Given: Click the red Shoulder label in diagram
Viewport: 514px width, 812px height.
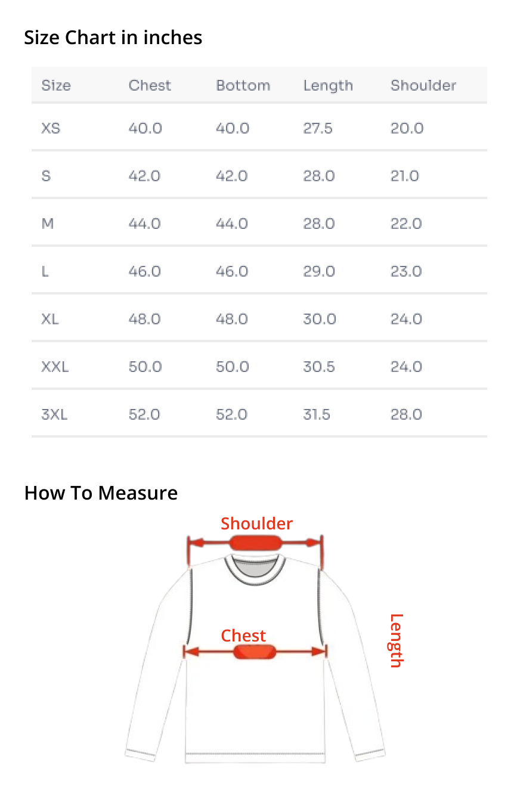Looking at the screenshot, I should click(256, 523).
